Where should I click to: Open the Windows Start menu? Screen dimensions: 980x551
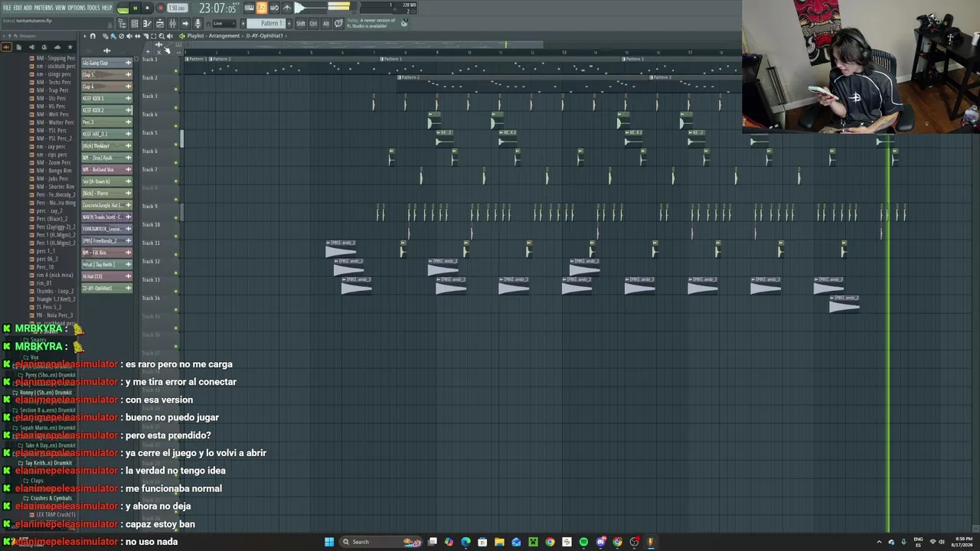click(329, 542)
